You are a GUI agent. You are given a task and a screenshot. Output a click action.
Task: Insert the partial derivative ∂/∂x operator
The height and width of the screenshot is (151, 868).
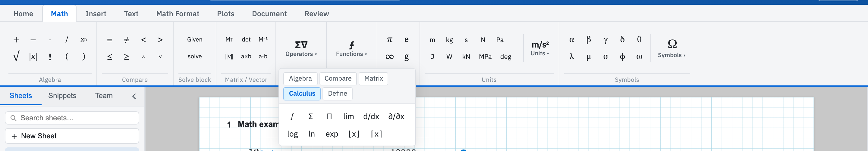pos(396,116)
